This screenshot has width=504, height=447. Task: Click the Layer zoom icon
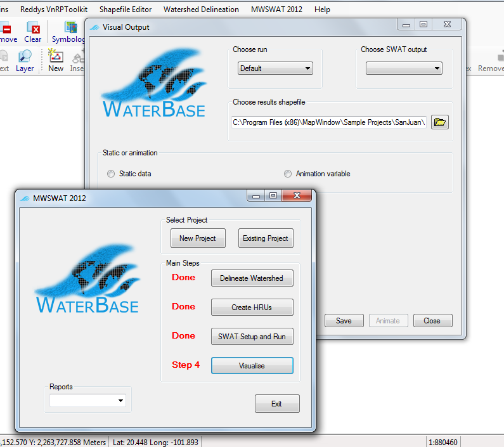point(25,60)
